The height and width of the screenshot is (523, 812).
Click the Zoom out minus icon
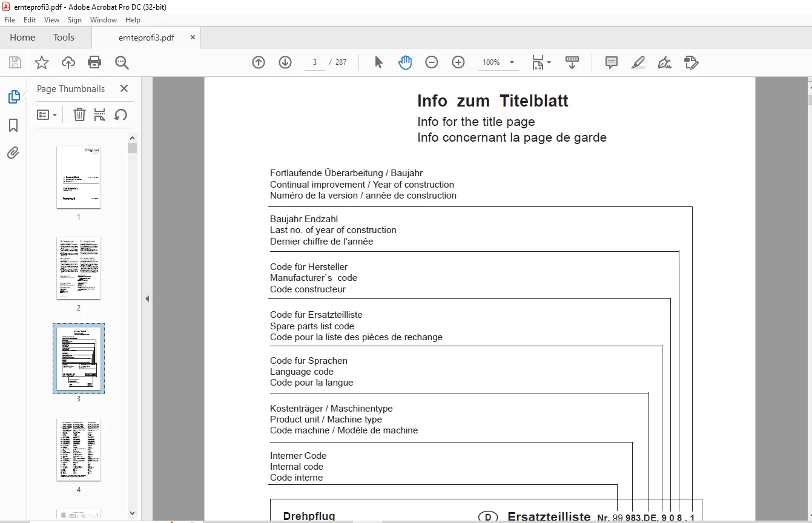[432, 62]
